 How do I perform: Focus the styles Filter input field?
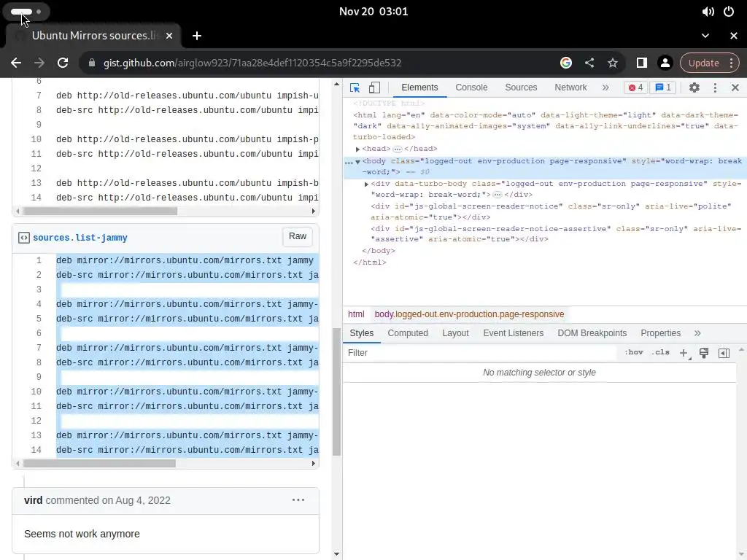pos(481,353)
